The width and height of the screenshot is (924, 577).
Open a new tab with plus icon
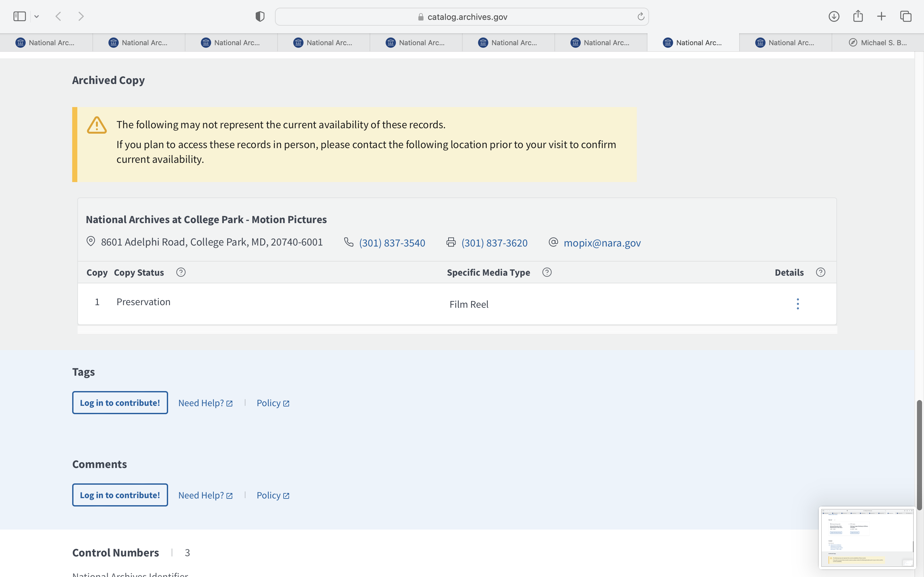882,16
